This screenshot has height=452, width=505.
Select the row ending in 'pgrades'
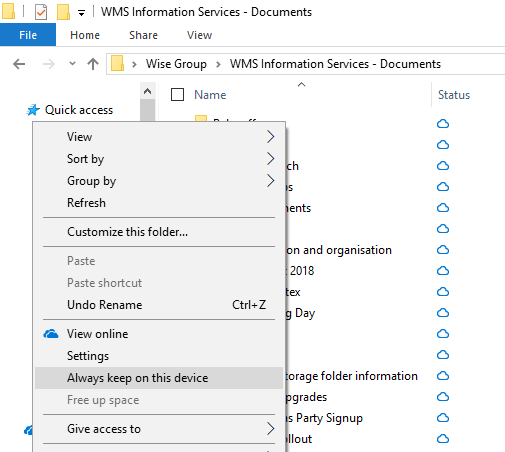(306, 397)
